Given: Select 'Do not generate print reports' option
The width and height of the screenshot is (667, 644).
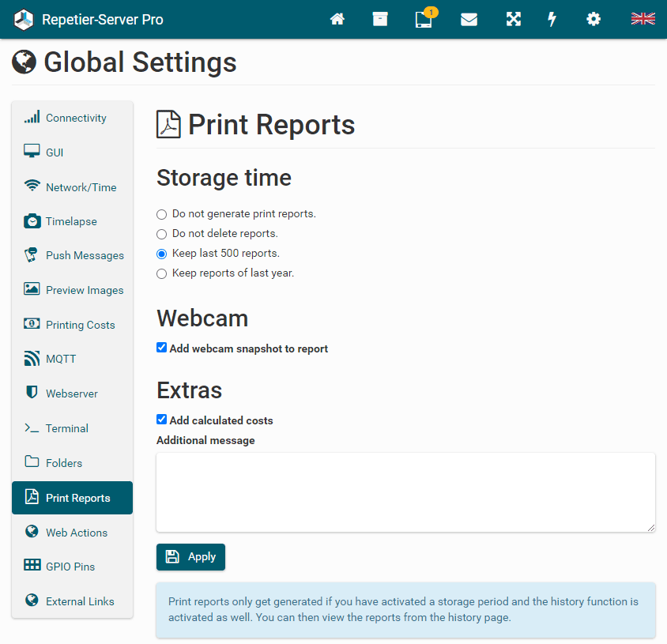Looking at the screenshot, I should (162, 214).
